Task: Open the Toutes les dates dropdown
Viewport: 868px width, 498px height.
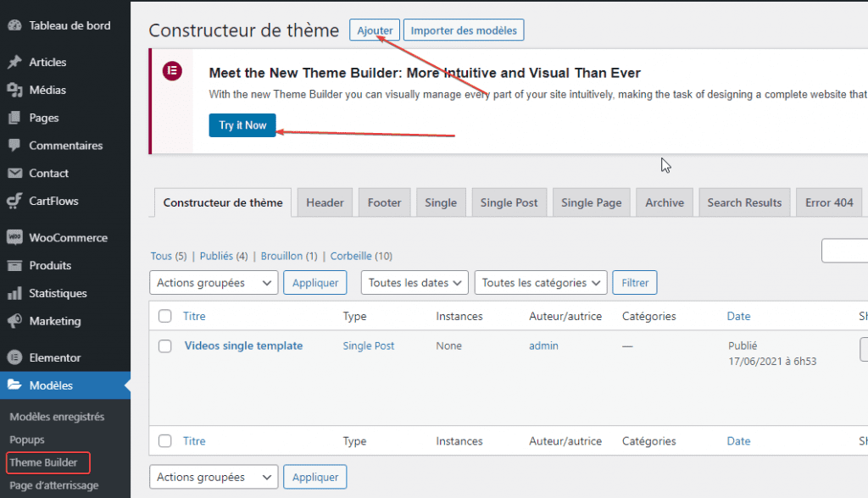Action: (414, 282)
